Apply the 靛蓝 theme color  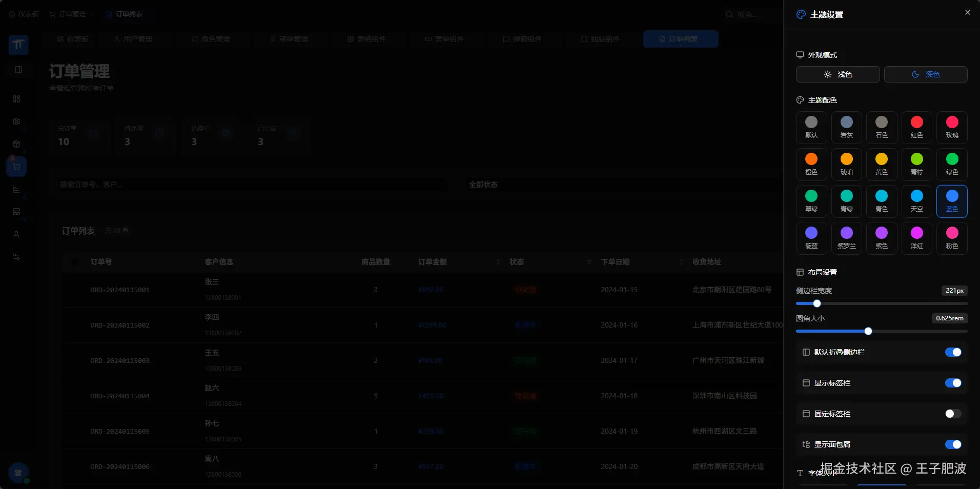coord(811,238)
